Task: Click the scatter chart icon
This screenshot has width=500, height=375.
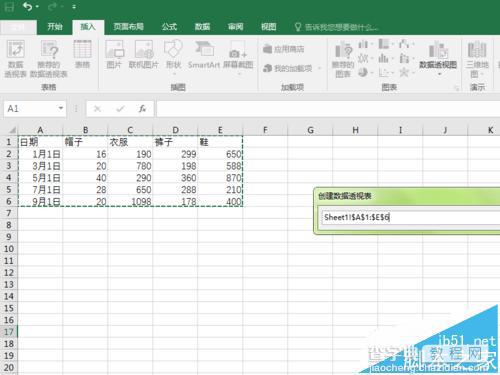Action: pyautogui.click(x=384, y=72)
